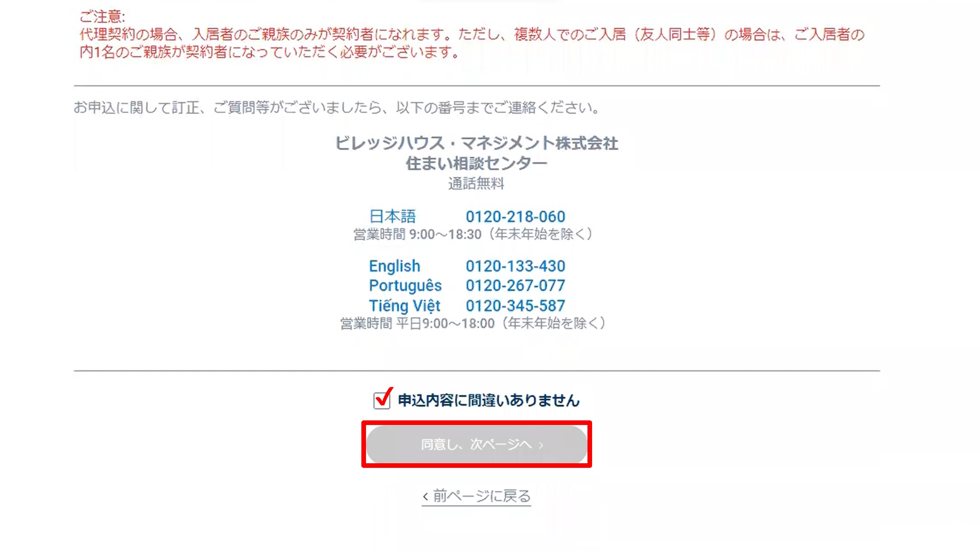
Task: Click the 住まい相談センター heading text
Action: pos(476,164)
